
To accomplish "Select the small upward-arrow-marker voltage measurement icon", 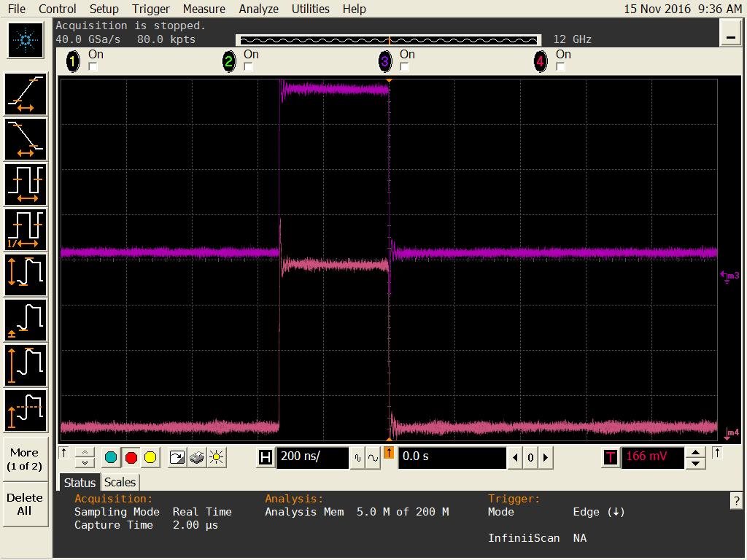I will [x=26, y=320].
